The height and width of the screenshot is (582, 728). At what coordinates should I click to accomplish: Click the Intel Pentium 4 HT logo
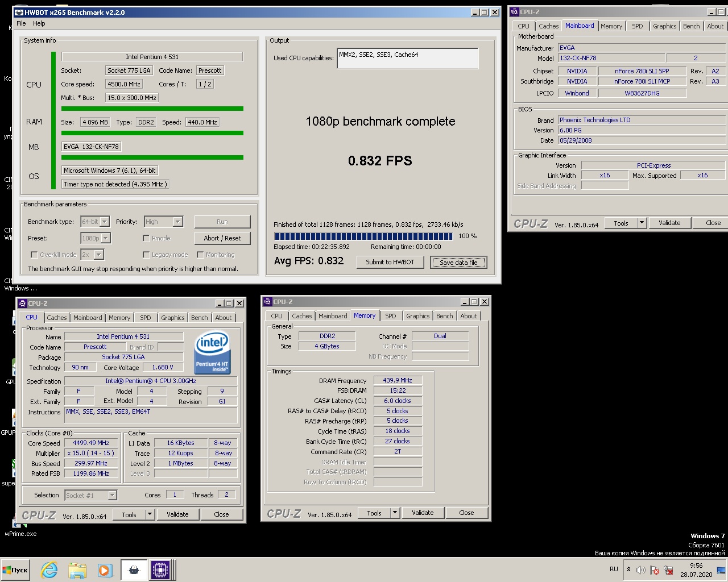[212, 354]
